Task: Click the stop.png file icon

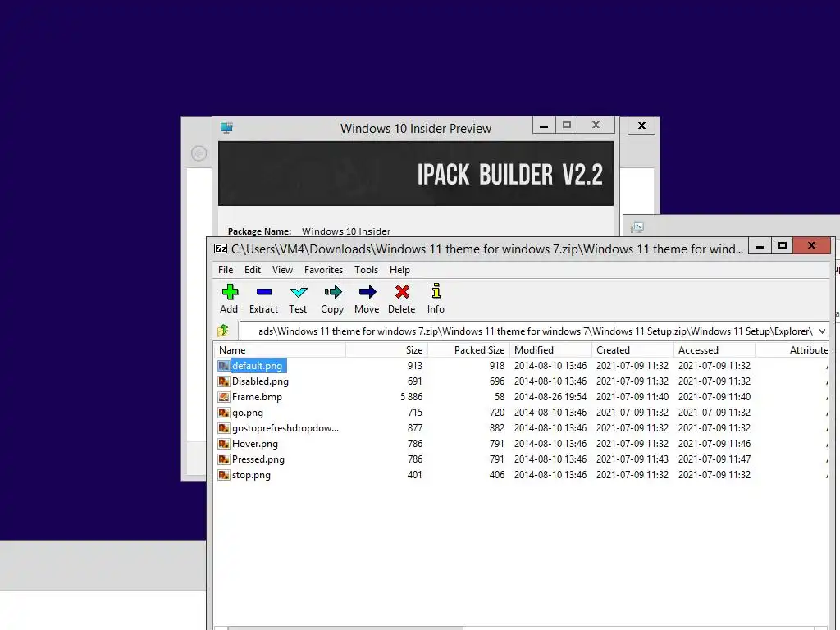Action: click(224, 475)
